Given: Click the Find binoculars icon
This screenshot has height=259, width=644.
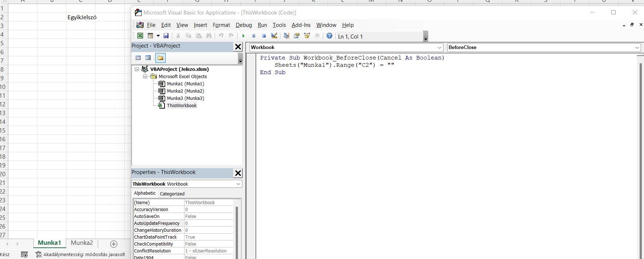Looking at the screenshot, I should click(208, 36).
